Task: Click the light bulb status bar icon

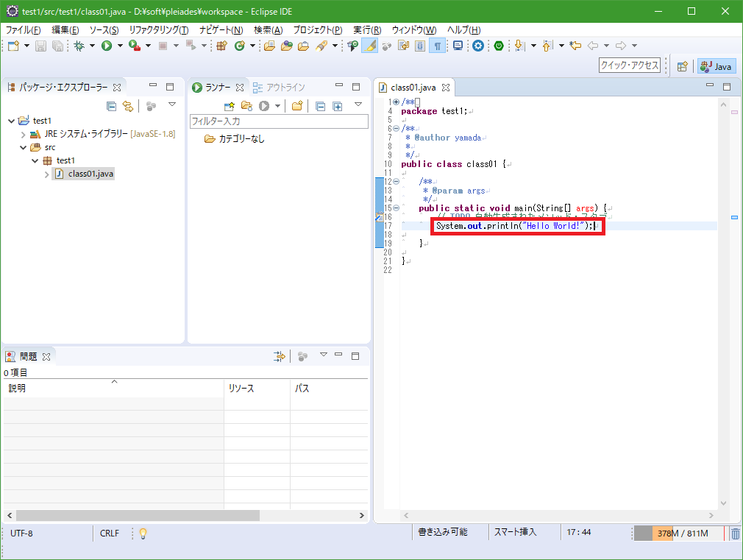Action: click(x=143, y=534)
